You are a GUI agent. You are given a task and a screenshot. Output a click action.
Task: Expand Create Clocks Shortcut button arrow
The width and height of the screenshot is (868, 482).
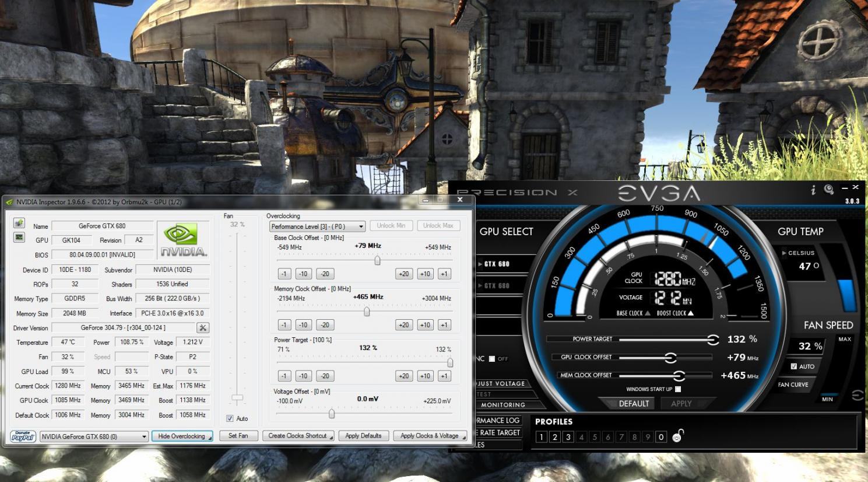tap(331, 438)
